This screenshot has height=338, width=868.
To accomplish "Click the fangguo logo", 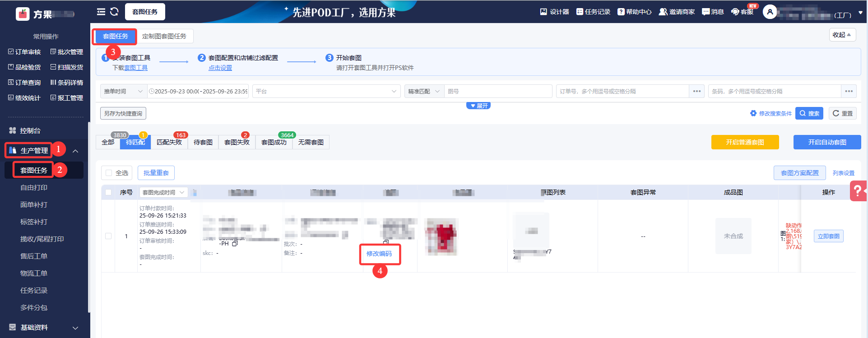I will point(23,14).
